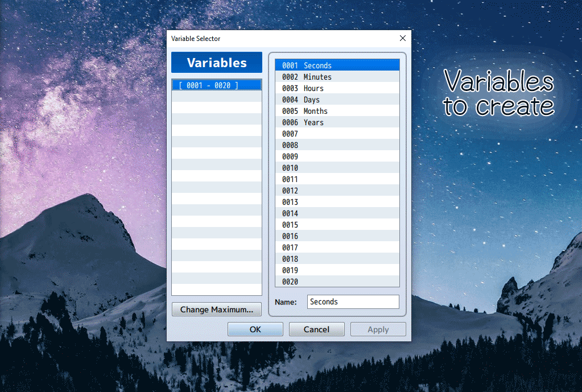This screenshot has width=582, height=392.
Task: Click the Variables panel header
Action: click(216, 63)
